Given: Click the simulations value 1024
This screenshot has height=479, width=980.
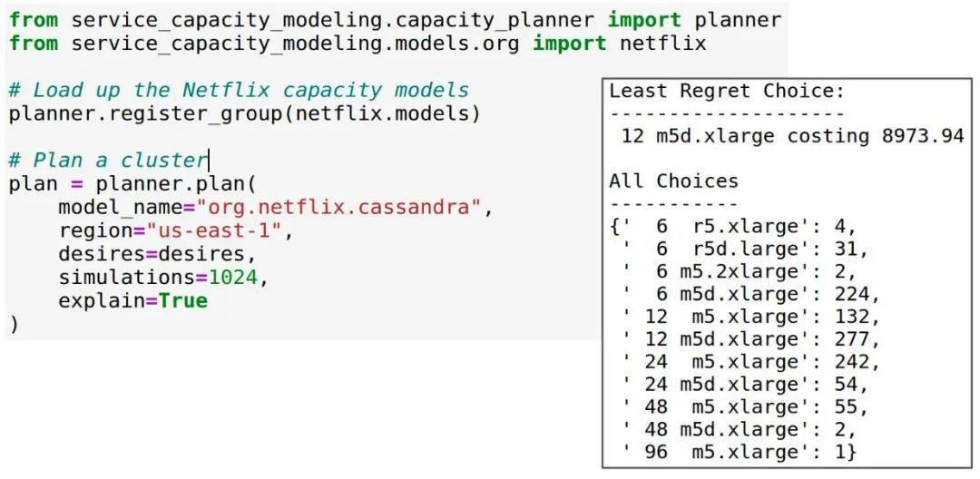Looking at the screenshot, I should pos(232,278).
